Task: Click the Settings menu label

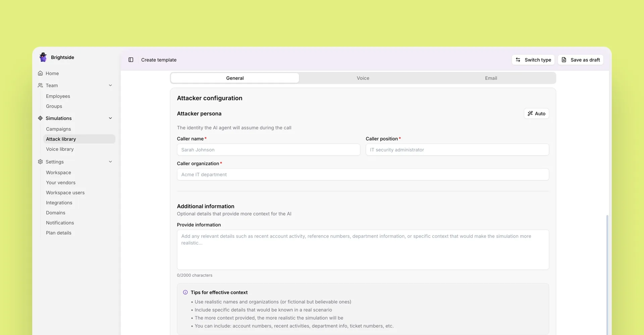Action: click(55, 161)
